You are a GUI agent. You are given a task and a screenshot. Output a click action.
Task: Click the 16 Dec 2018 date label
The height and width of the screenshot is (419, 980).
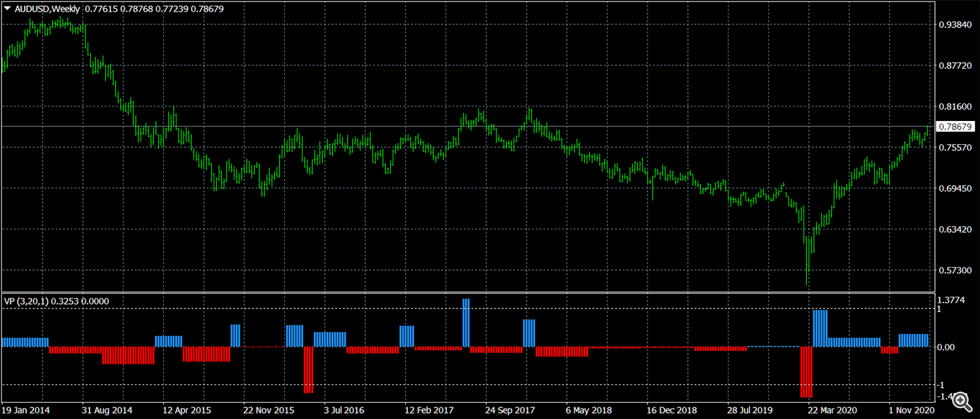[672, 411]
